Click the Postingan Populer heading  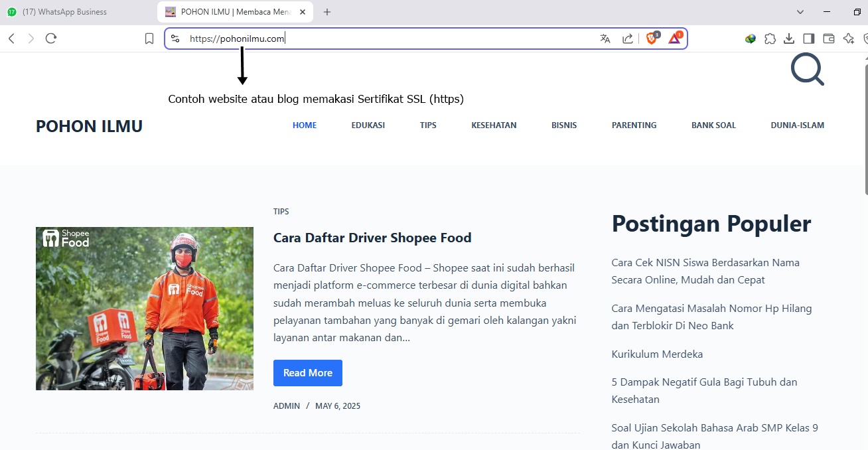click(711, 224)
